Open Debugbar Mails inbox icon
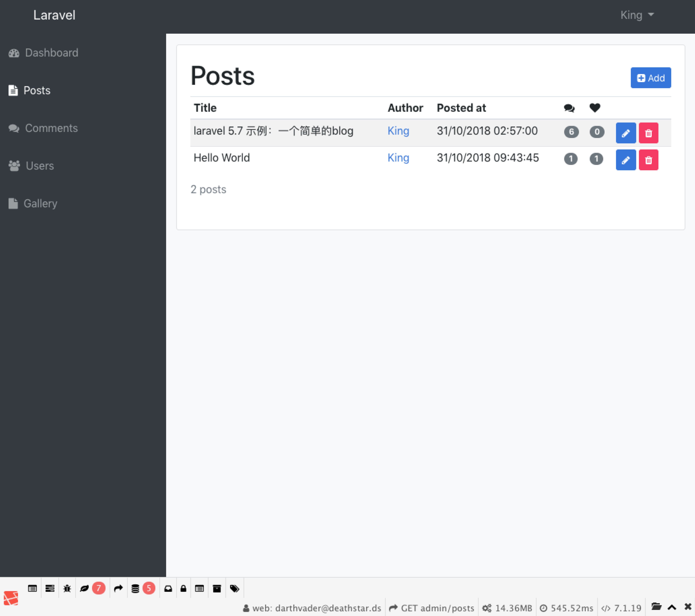 coord(168,588)
